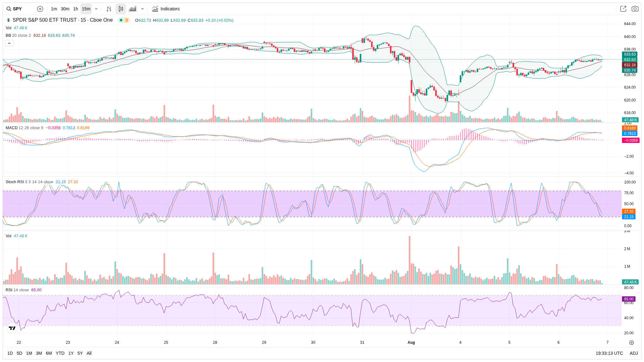Set range to 5Y
The height and width of the screenshot is (362, 644).
tap(80, 353)
